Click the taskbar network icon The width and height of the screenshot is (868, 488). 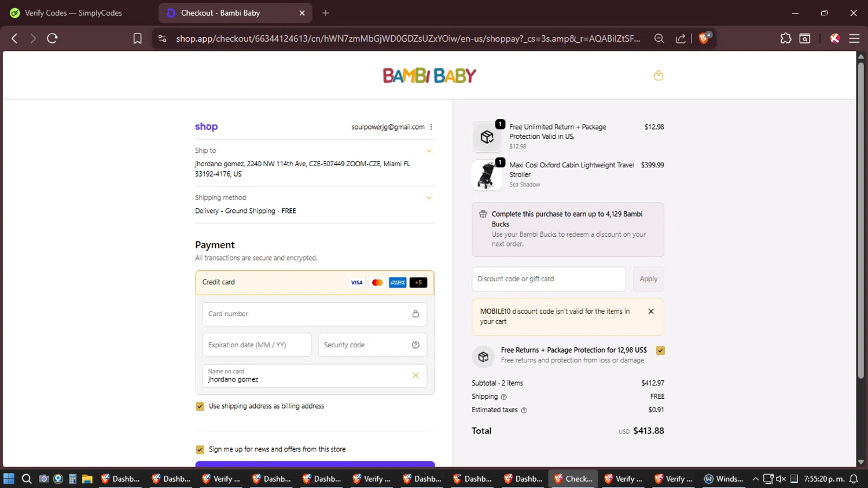768,479
